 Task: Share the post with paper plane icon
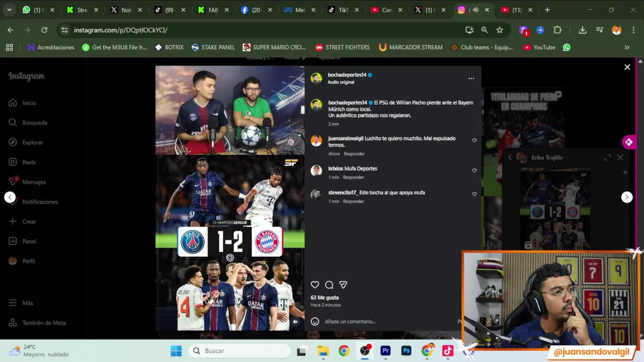343,285
